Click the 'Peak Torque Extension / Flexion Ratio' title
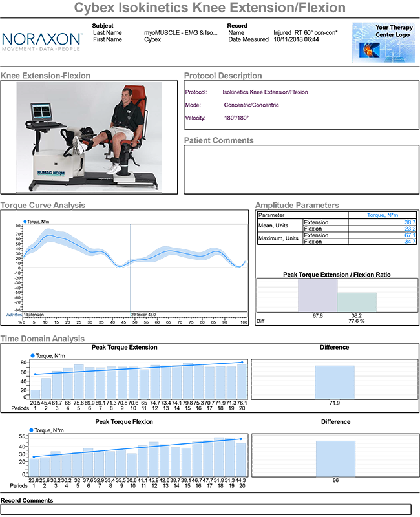Screen dimensions: 420x517 tap(337, 275)
